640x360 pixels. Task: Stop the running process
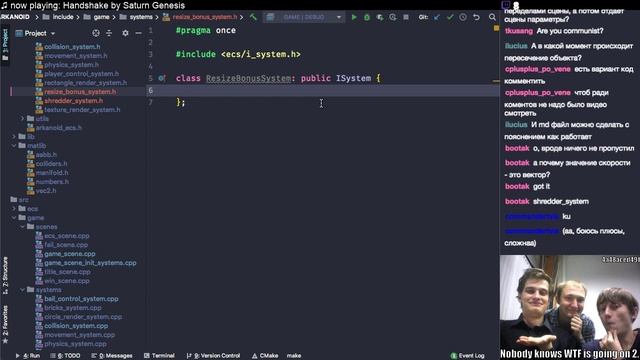pyautogui.click(x=406, y=17)
